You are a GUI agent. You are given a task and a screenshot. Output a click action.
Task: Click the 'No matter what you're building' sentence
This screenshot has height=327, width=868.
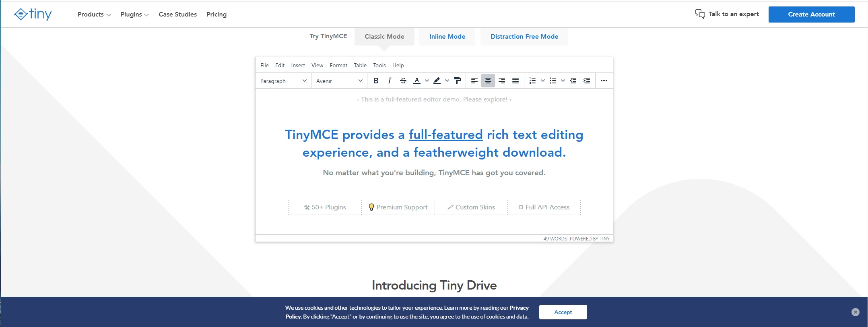[434, 173]
